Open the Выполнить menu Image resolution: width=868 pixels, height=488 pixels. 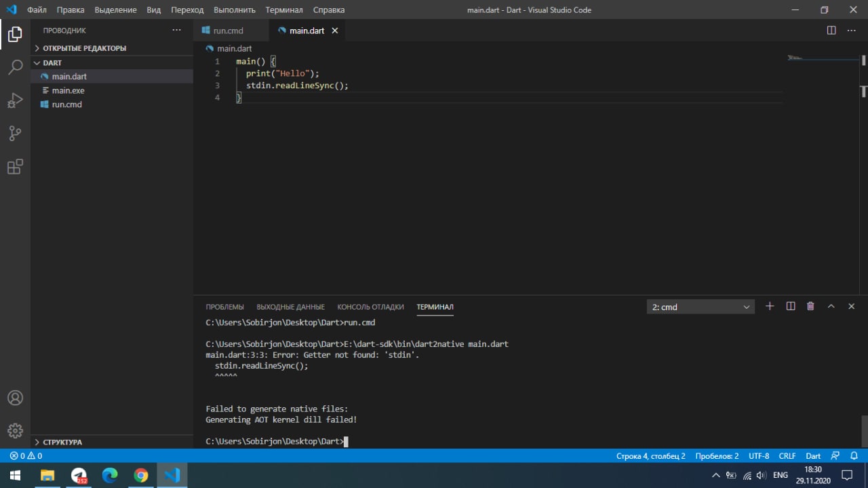pos(235,10)
